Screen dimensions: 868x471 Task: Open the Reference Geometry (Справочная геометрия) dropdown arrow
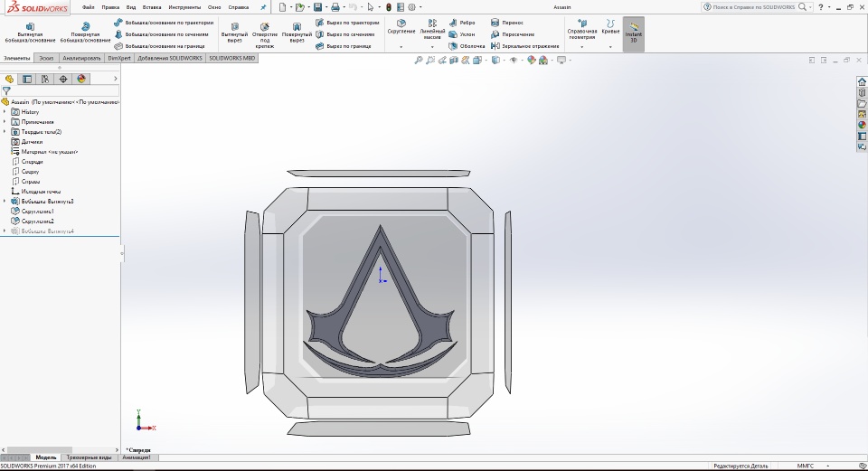tap(581, 47)
